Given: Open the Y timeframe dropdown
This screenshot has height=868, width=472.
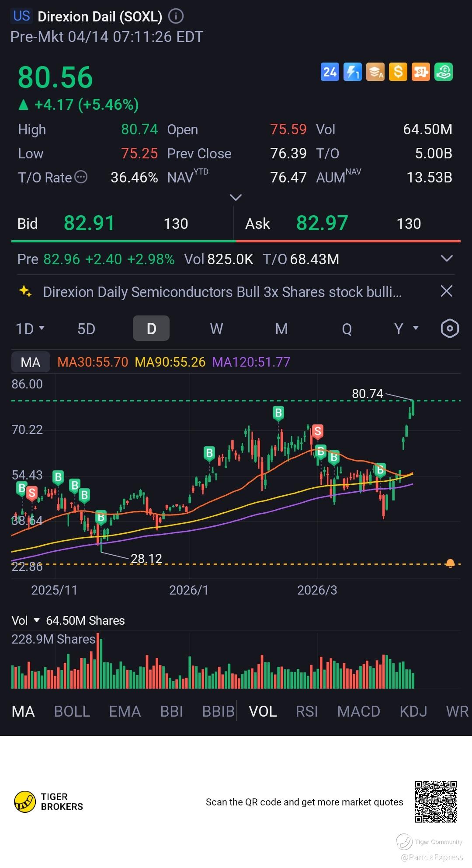Looking at the screenshot, I should 406,329.
